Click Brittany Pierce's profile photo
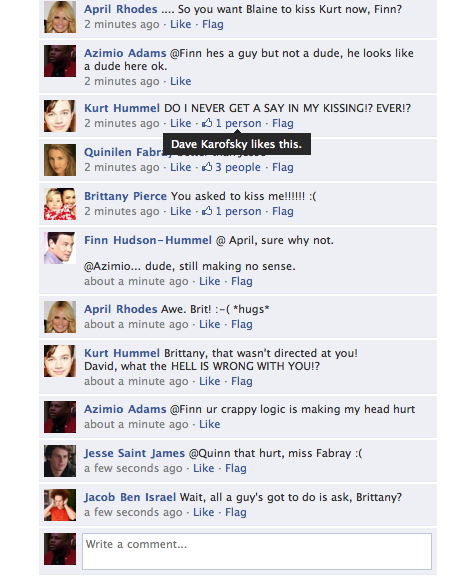474x583 pixels. click(x=60, y=204)
